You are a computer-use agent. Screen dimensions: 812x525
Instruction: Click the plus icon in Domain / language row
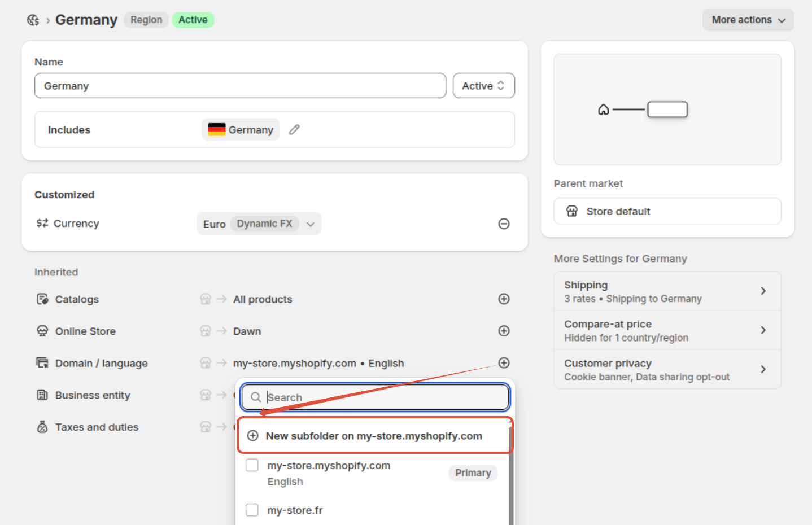[504, 363]
